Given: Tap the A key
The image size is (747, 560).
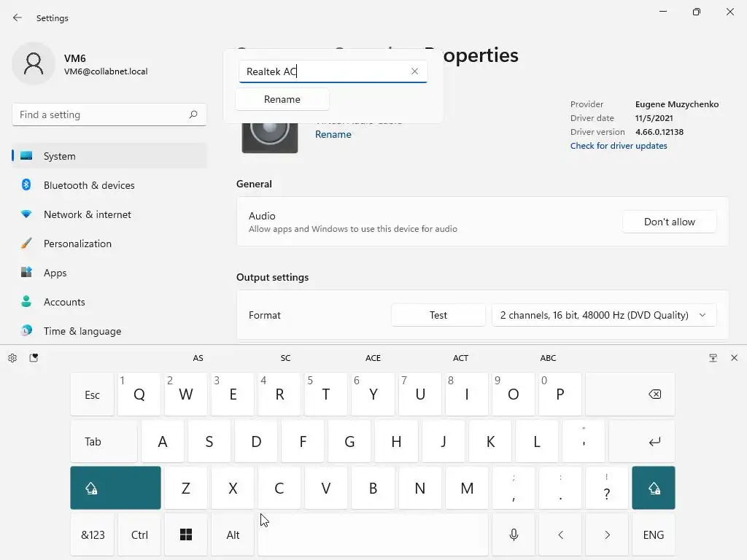Looking at the screenshot, I should tap(163, 441).
